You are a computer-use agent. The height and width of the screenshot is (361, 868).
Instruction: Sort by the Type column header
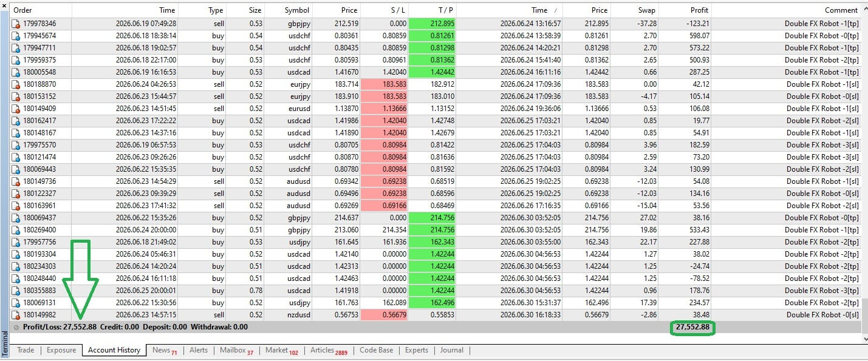[202, 10]
